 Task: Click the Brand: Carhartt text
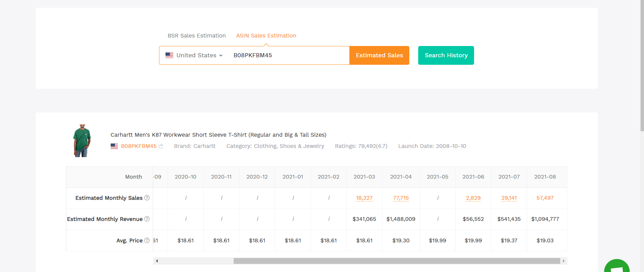(195, 146)
